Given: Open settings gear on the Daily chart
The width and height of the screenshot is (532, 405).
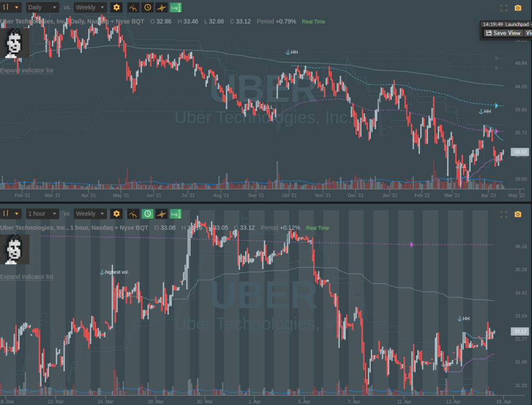Looking at the screenshot, I should point(116,7).
